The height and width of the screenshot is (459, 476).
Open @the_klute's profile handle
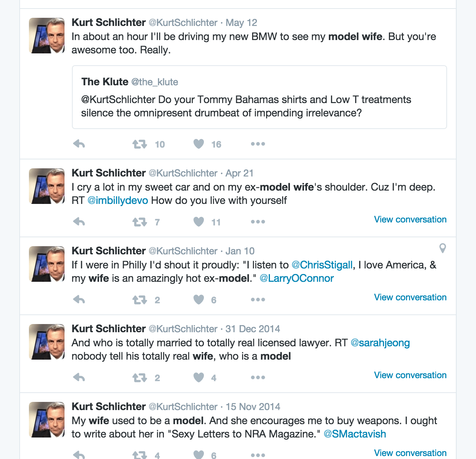click(x=154, y=82)
